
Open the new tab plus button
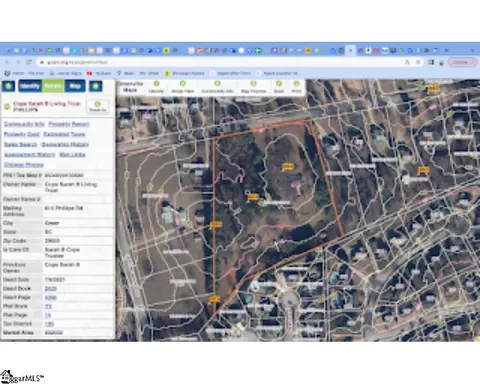tap(446, 50)
